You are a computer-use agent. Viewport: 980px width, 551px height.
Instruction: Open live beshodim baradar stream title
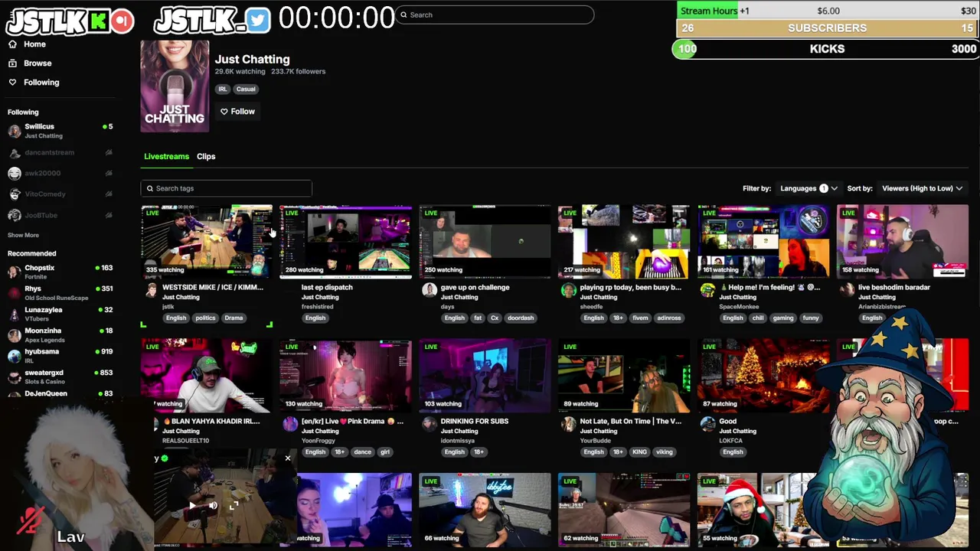[894, 287]
